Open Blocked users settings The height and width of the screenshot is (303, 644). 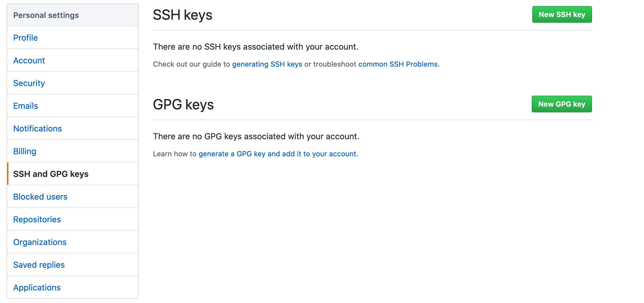40,197
